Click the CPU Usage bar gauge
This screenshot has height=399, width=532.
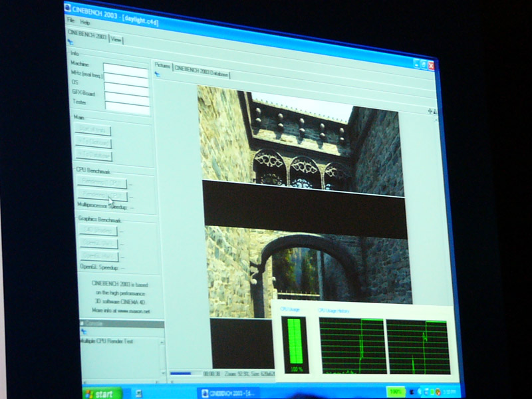click(295, 345)
